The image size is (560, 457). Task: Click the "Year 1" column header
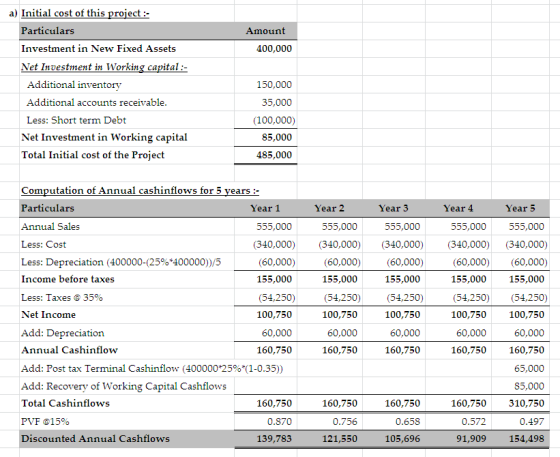(x=265, y=209)
